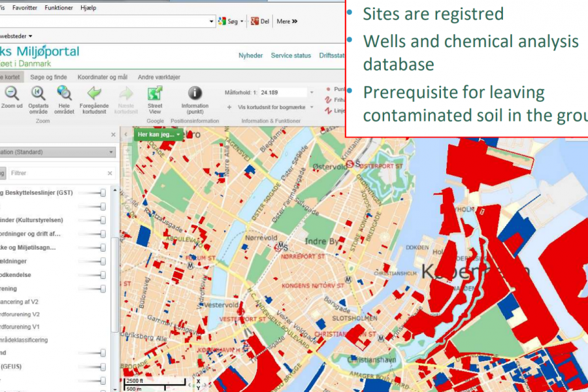Show Hele området map extent
This screenshot has height=392, width=588.
(x=64, y=93)
